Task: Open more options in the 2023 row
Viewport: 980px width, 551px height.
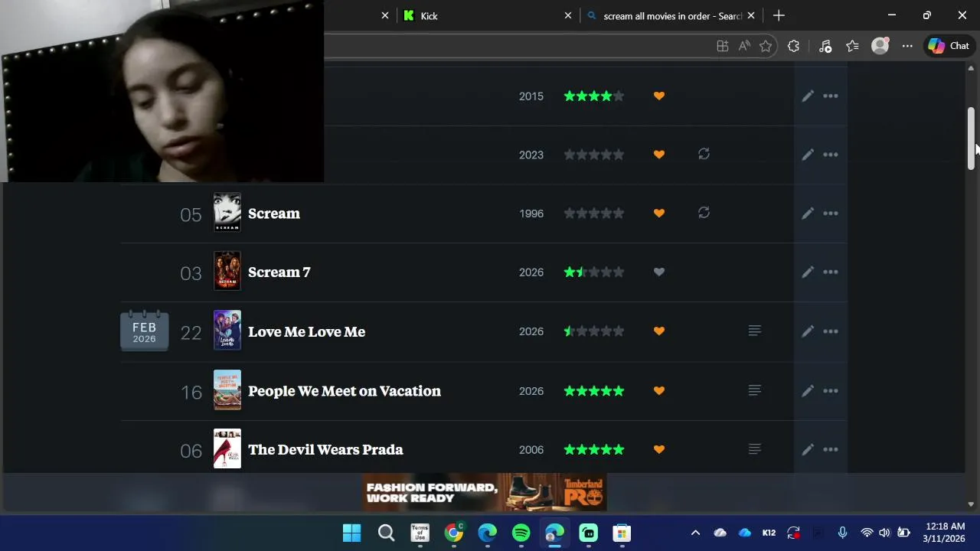Action: 831,155
